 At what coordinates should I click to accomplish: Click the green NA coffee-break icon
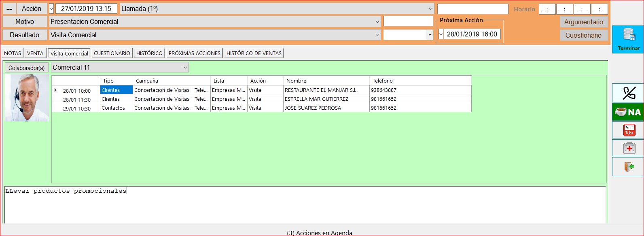[x=629, y=112]
